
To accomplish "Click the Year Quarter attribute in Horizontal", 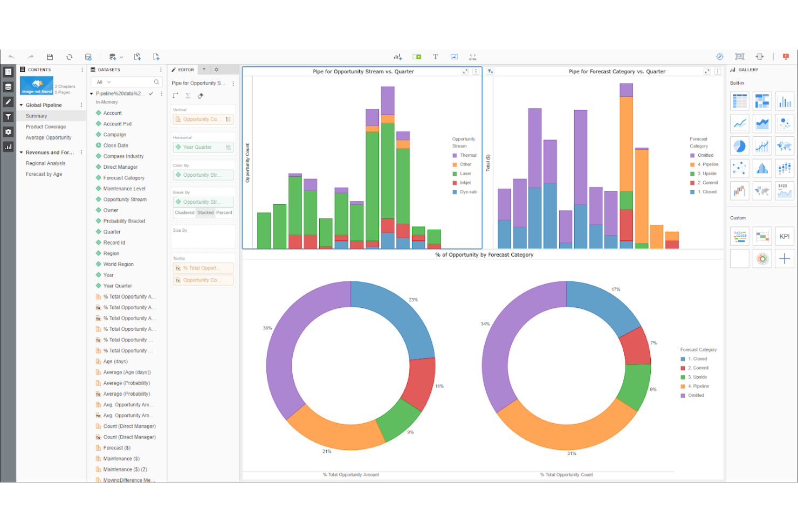I will [197, 147].
